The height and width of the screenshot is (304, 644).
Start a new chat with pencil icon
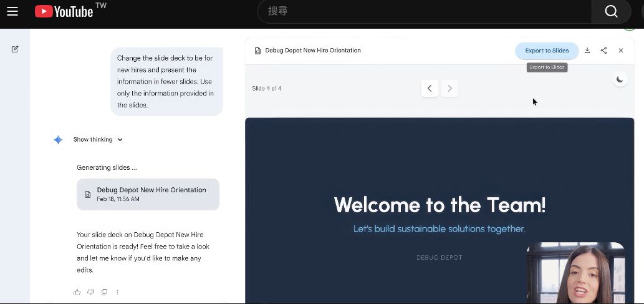(x=15, y=49)
